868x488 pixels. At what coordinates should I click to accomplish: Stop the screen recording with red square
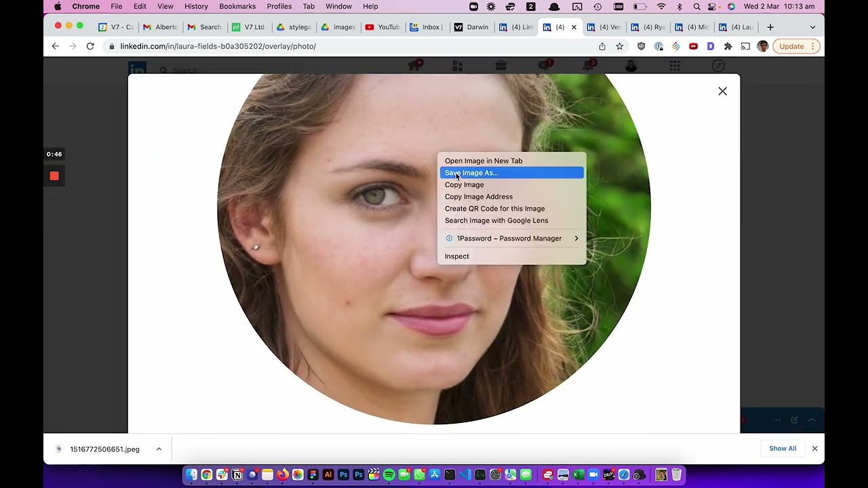click(54, 176)
